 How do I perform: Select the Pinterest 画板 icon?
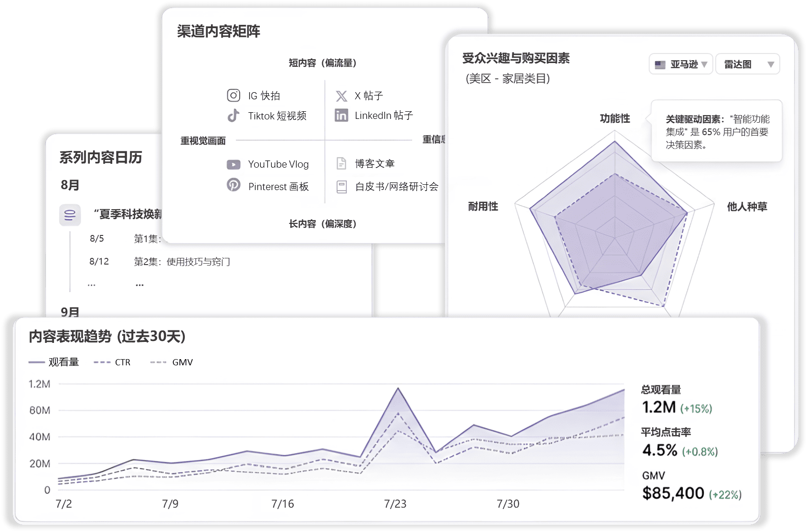point(233,186)
